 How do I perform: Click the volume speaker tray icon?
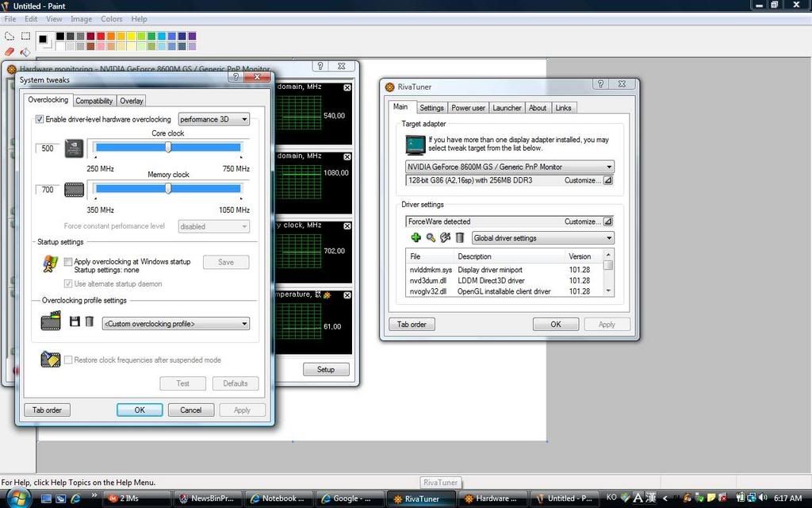pos(763,498)
